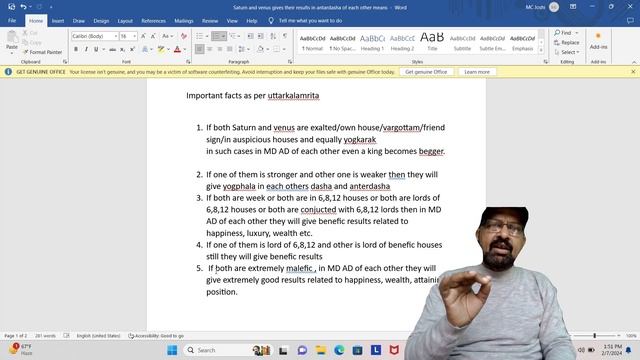The image size is (640, 360).
Task: Click the Paste clipboard icon
Action: pyautogui.click(x=12, y=38)
